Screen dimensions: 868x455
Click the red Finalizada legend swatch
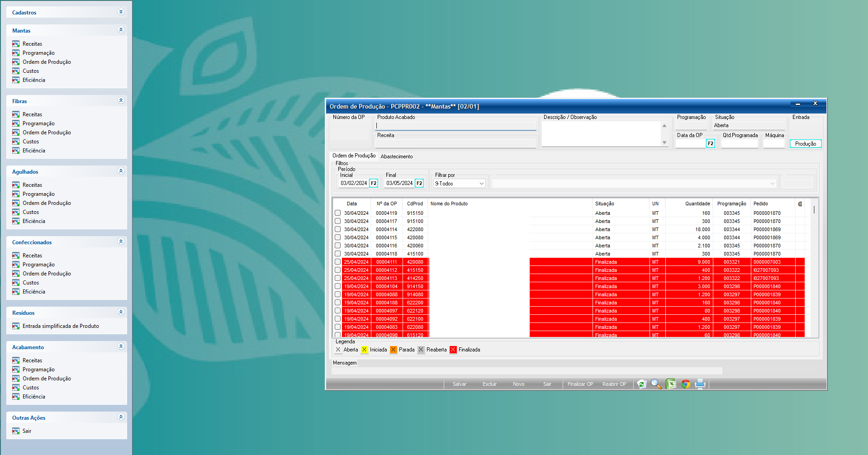click(x=453, y=350)
